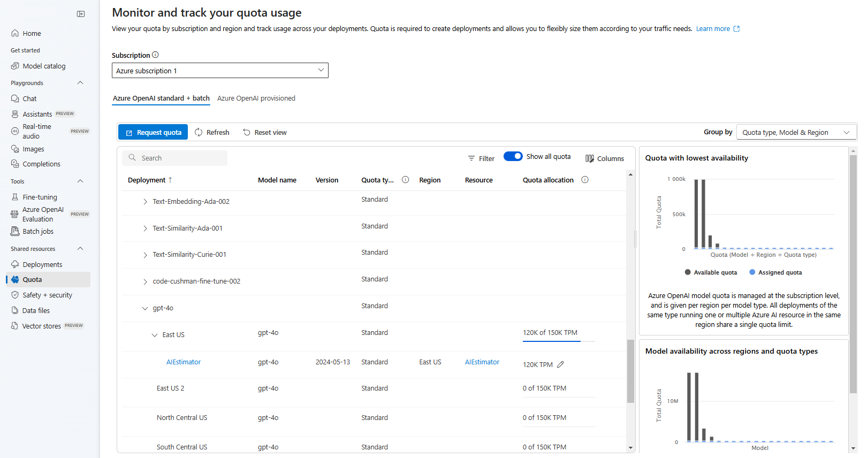Open the Chat playground icon
Image resolution: width=868 pixels, height=458 pixels.
[15, 98]
